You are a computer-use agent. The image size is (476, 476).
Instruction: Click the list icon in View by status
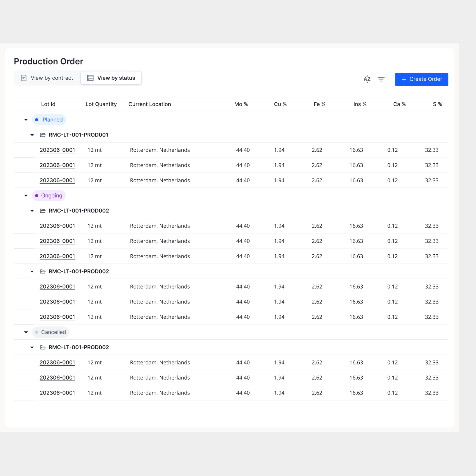coord(90,78)
